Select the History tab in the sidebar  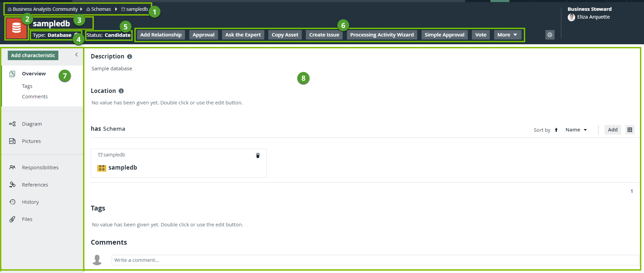(x=30, y=202)
